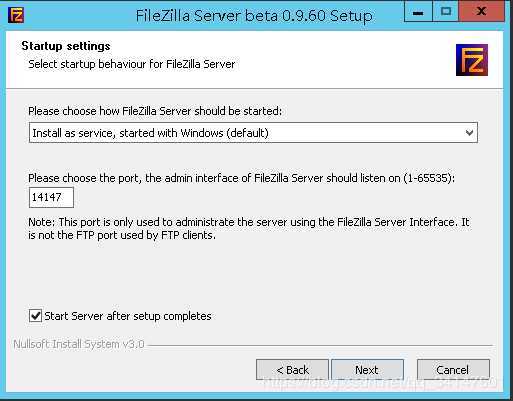Click the 'Startup settings' heading
The width and height of the screenshot is (513, 401).
click(x=66, y=46)
